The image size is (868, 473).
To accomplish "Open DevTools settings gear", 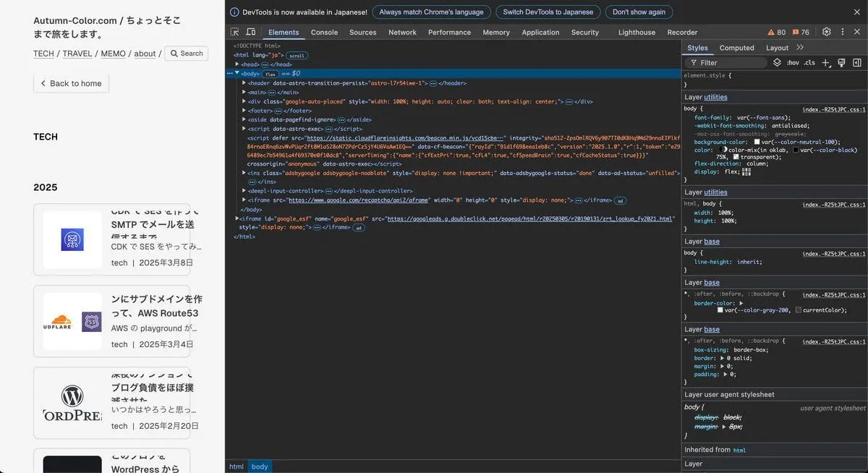I will (x=826, y=32).
